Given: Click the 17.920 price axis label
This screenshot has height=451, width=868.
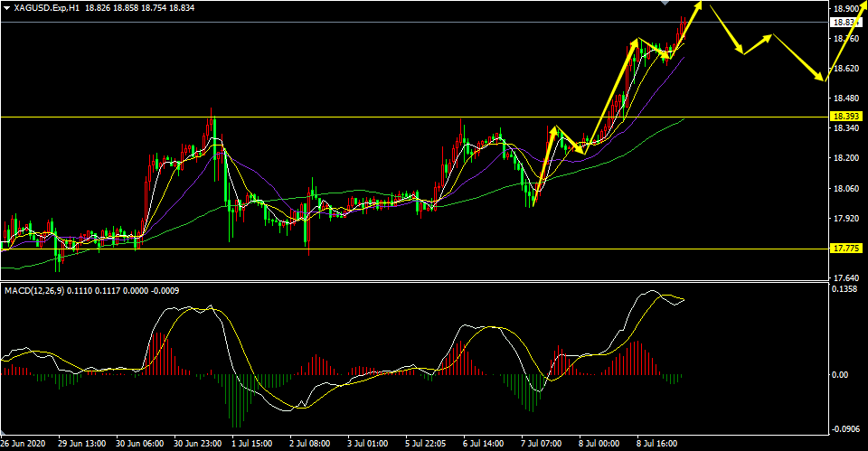Looking at the screenshot, I should 846,219.
